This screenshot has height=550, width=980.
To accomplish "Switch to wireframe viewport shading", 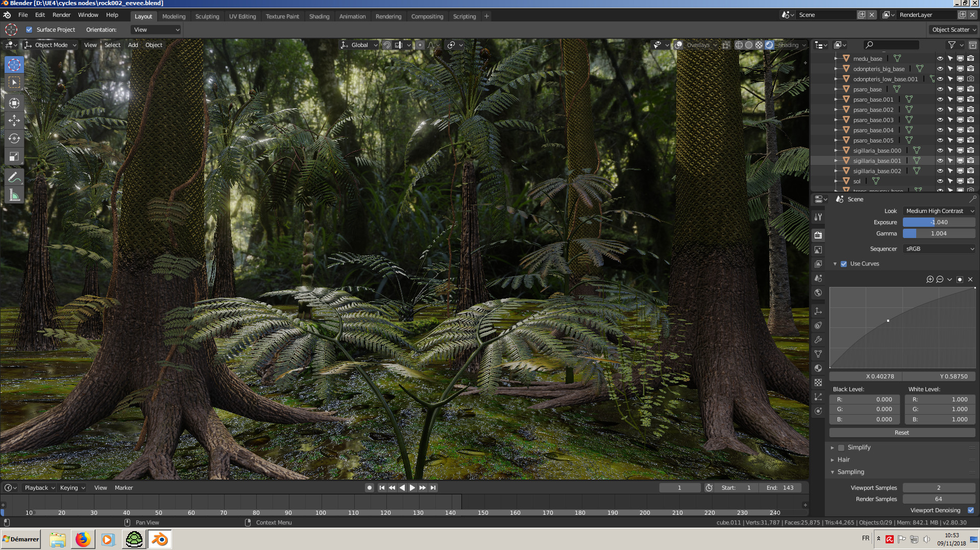I will pyautogui.click(x=739, y=45).
